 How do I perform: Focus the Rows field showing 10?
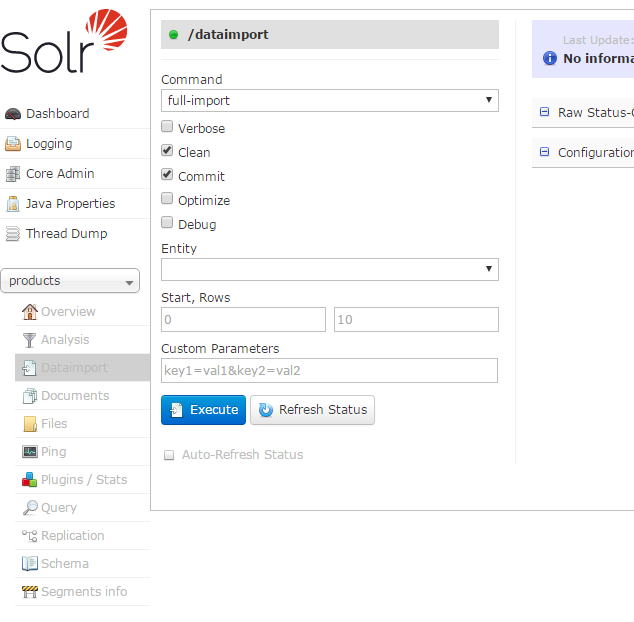click(x=416, y=320)
